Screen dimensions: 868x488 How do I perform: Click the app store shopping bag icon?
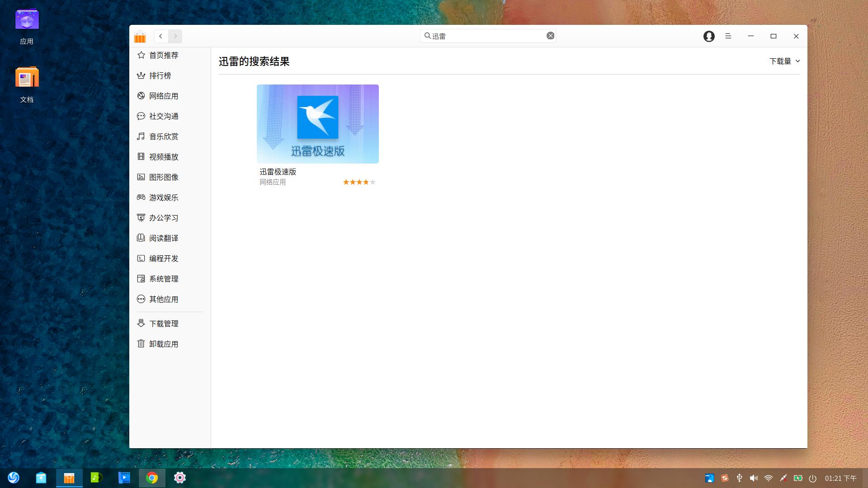click(140, 36)
